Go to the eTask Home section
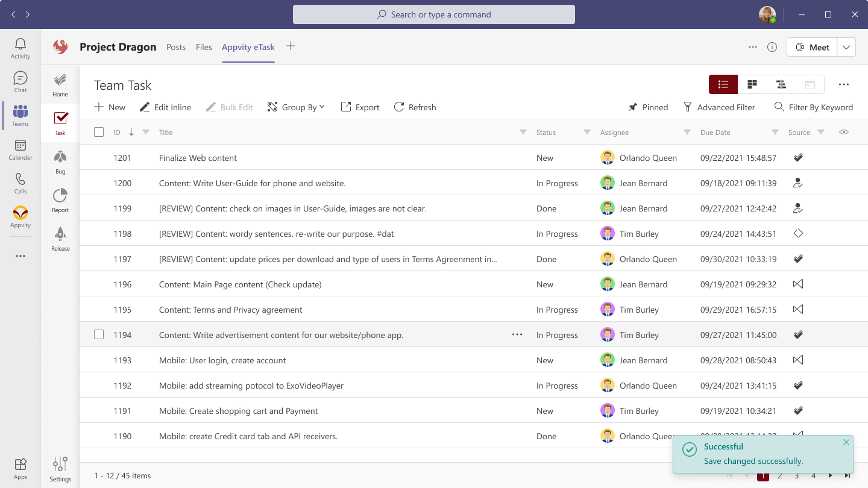The height and width of the screenshot is (488, 868). pyautogui.click(x=60, y=83)
